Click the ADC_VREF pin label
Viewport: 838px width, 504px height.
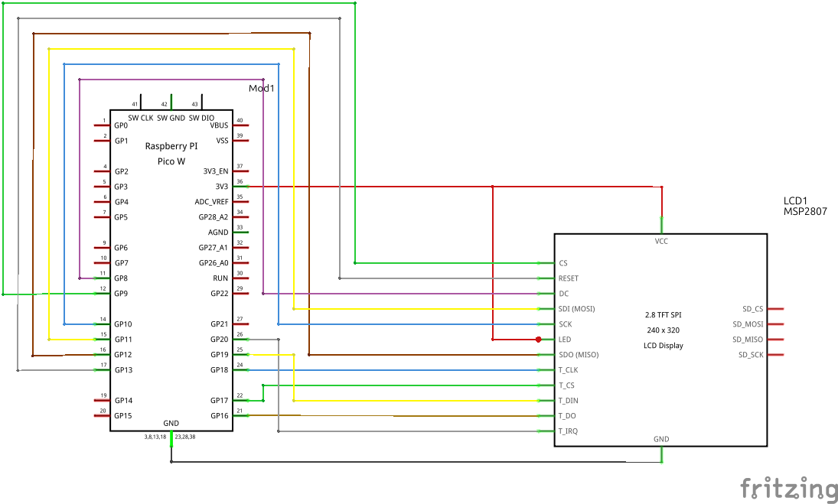(212, 201)
